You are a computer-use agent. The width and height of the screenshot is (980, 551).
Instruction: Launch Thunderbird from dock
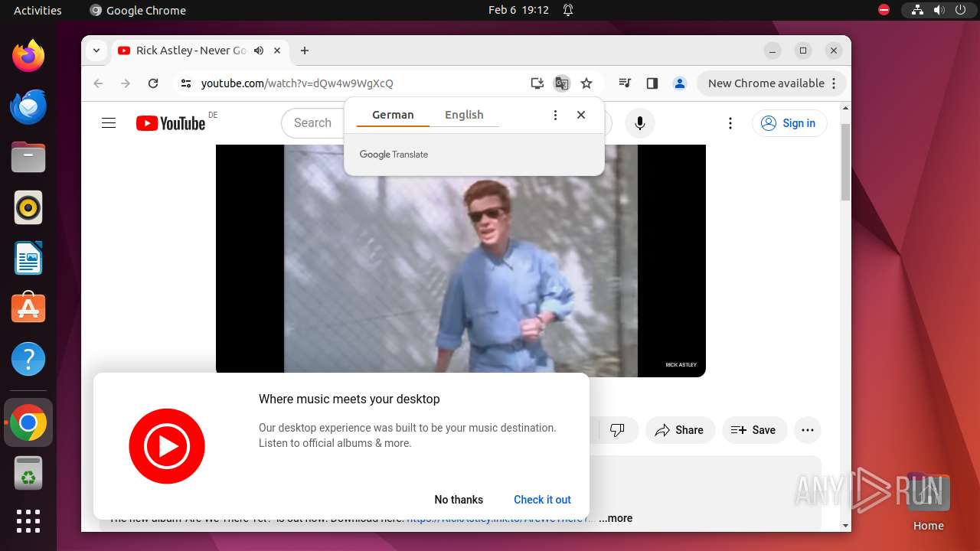coord(28,106)
